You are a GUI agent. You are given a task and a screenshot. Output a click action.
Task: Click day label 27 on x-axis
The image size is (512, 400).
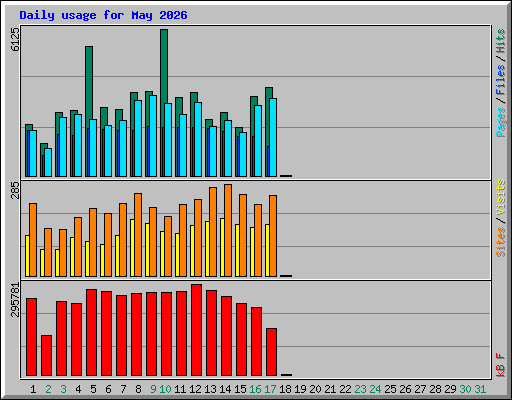point(420,389)
